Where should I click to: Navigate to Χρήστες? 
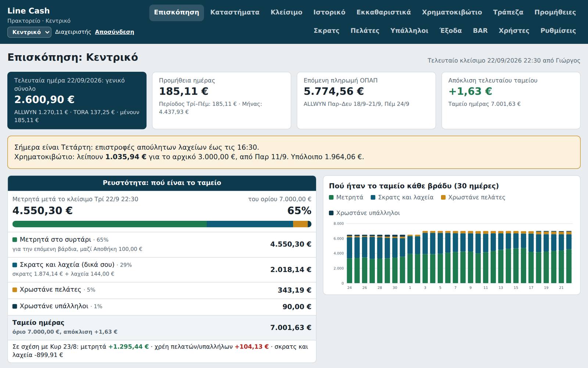pyautogui.click(x=514, y=31)
